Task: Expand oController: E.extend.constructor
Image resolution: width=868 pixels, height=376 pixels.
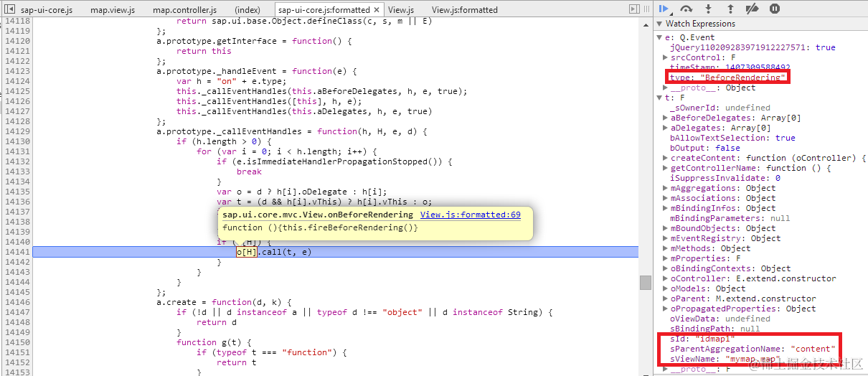Action: pyautogui.click(x=666, y=278)
